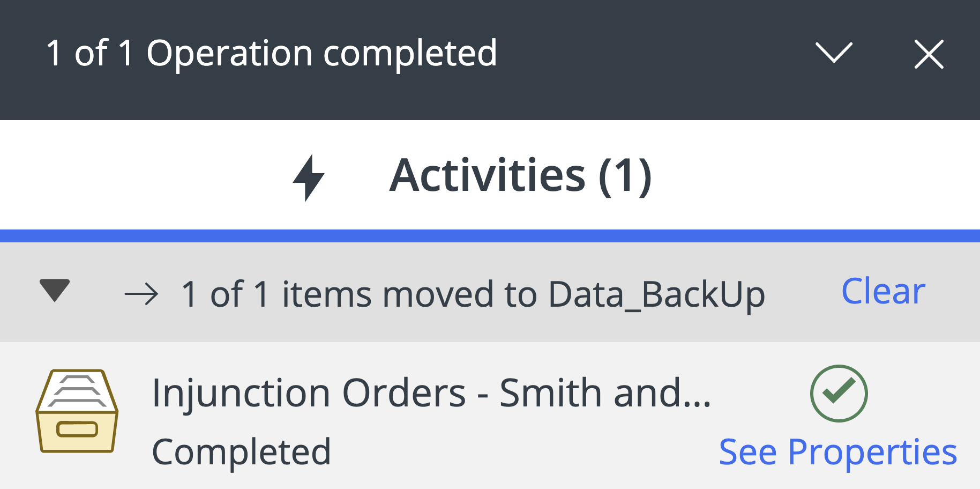Click the Completed status label
980x489 pixels.
[241, 452]
